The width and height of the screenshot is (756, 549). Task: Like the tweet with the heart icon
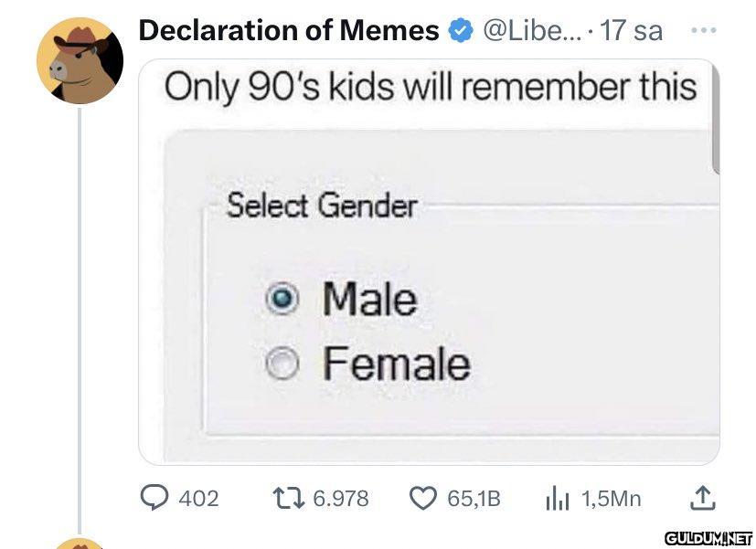422,498
